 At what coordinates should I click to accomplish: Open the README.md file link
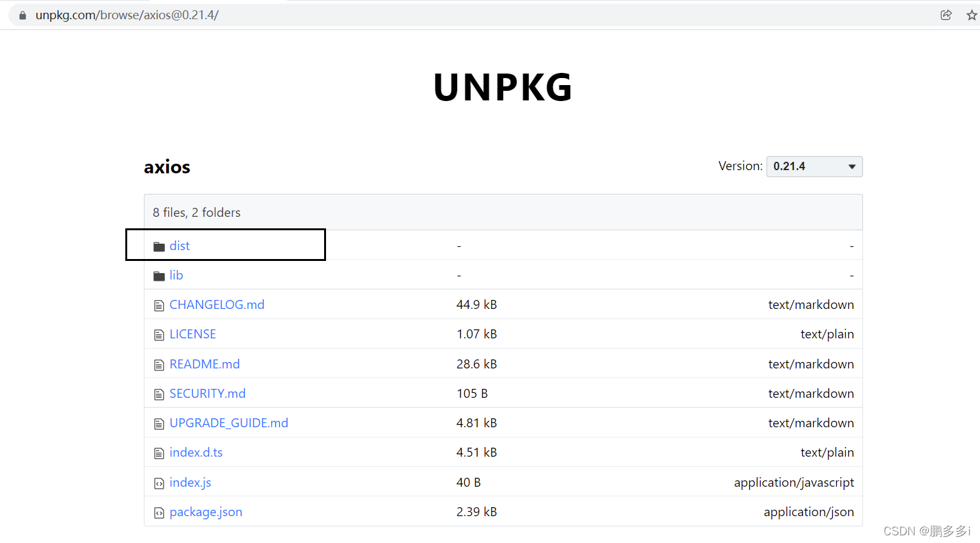click(205, 364)
